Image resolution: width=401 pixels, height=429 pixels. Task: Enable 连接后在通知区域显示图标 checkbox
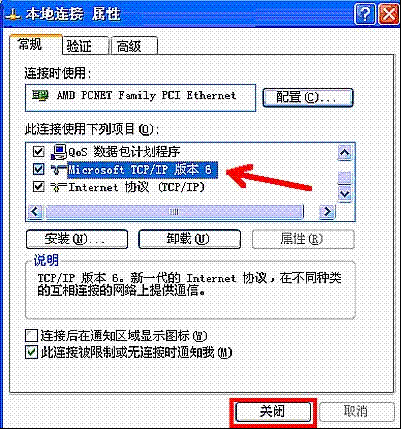point(31,335)
